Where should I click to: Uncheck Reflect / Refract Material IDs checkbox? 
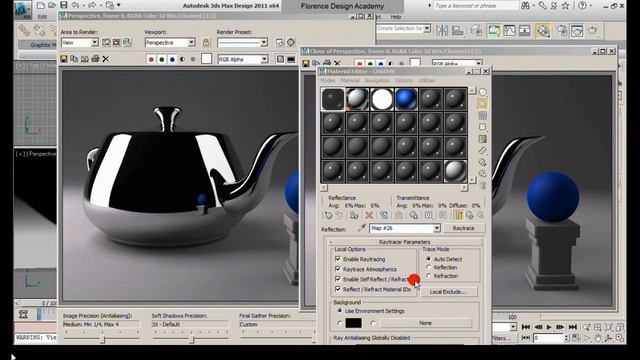338,289
